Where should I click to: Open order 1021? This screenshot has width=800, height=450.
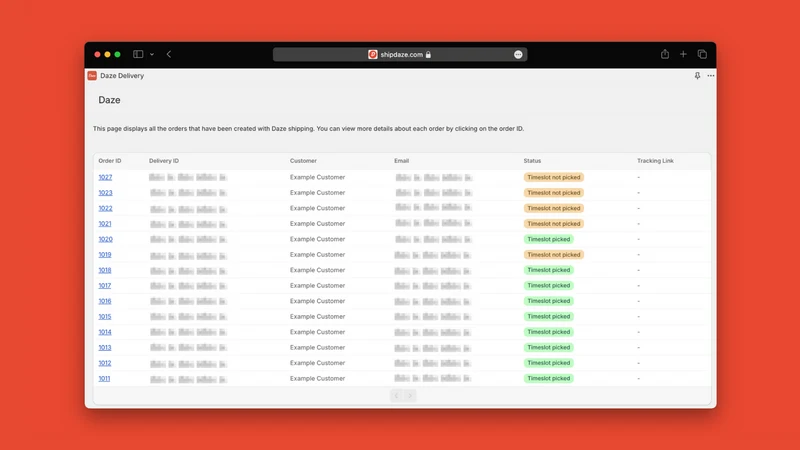point(105,223)
